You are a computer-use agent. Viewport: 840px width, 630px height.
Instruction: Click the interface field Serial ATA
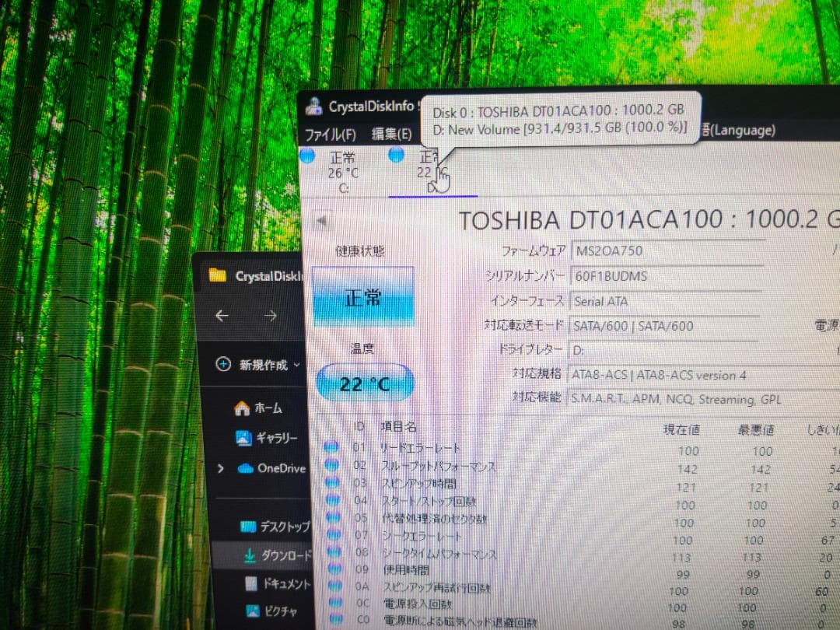click(665, 301)
